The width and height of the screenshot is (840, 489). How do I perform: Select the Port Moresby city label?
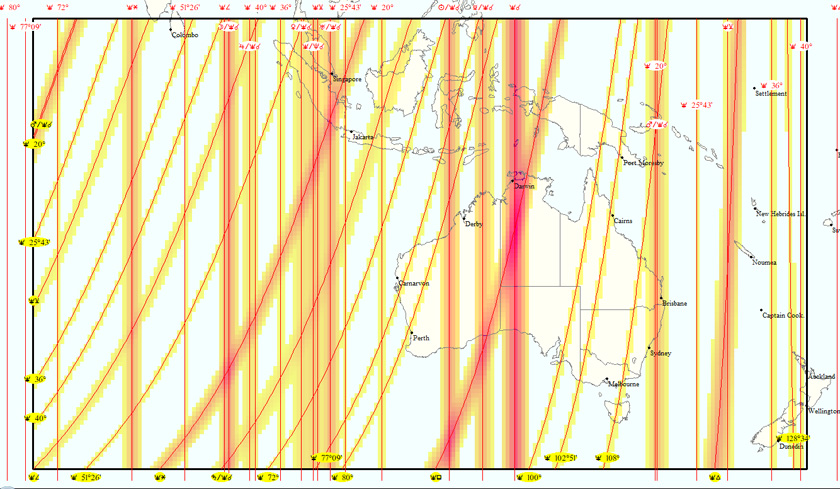[x=643, y=162]
